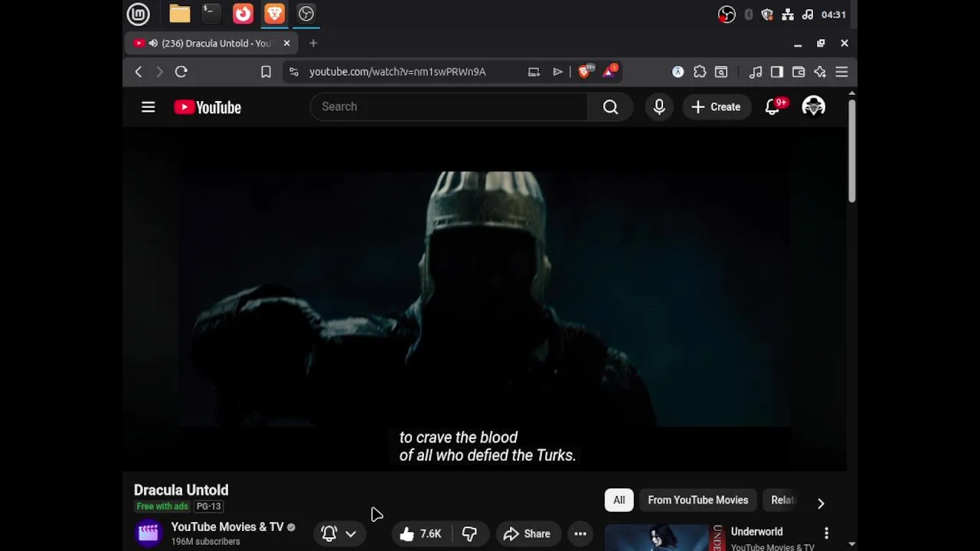
Task: Open the Bluetooth tray icon
Action: click(x=748, y=15)
